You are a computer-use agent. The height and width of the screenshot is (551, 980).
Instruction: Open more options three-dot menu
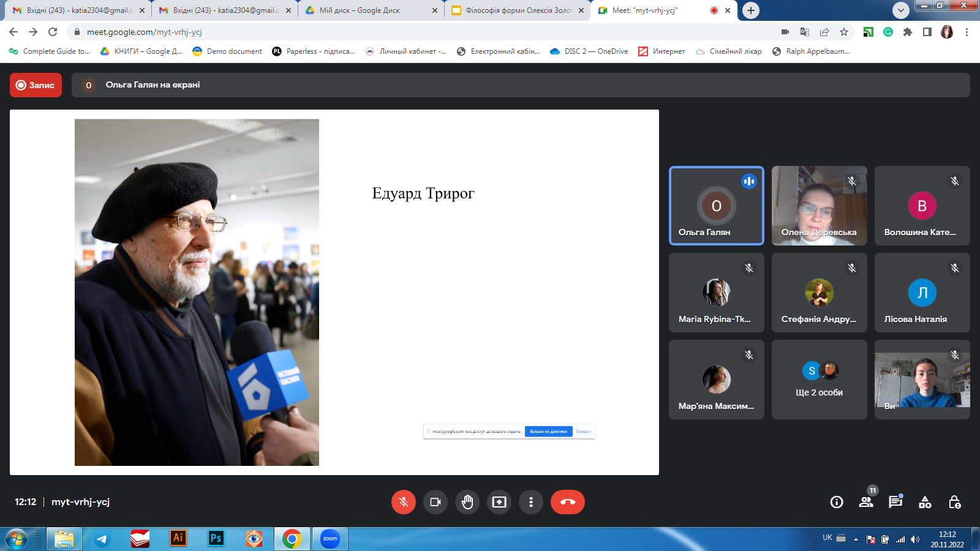[531, 502]
